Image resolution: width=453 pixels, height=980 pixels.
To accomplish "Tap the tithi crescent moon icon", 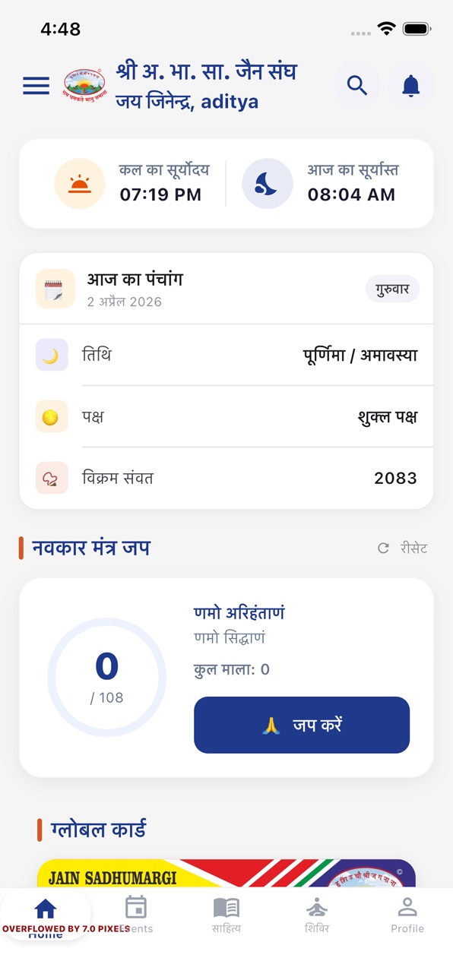I will tap(52, 355).
